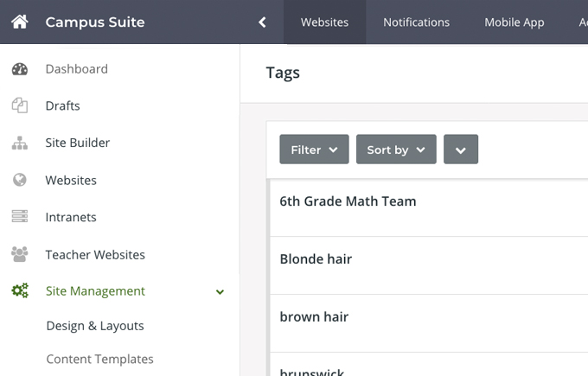
Task: Collapse the sidebar with the left arrow
Action: (x=262, y=22)
